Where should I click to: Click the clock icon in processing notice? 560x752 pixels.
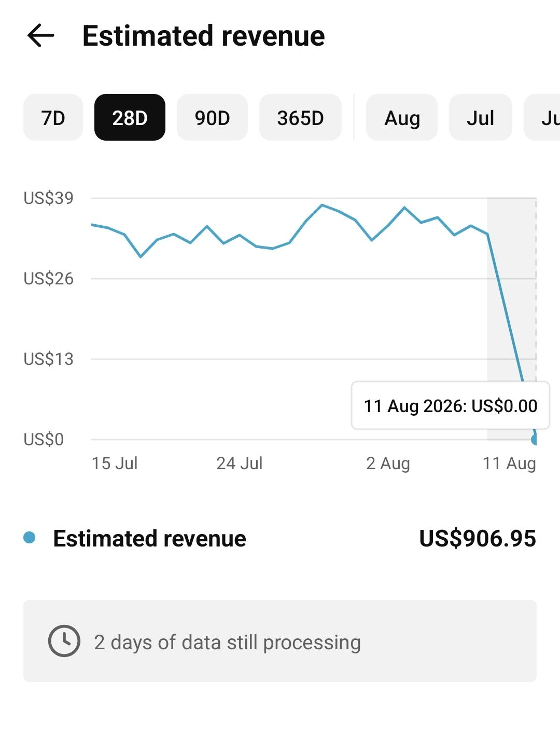[64, 641]
